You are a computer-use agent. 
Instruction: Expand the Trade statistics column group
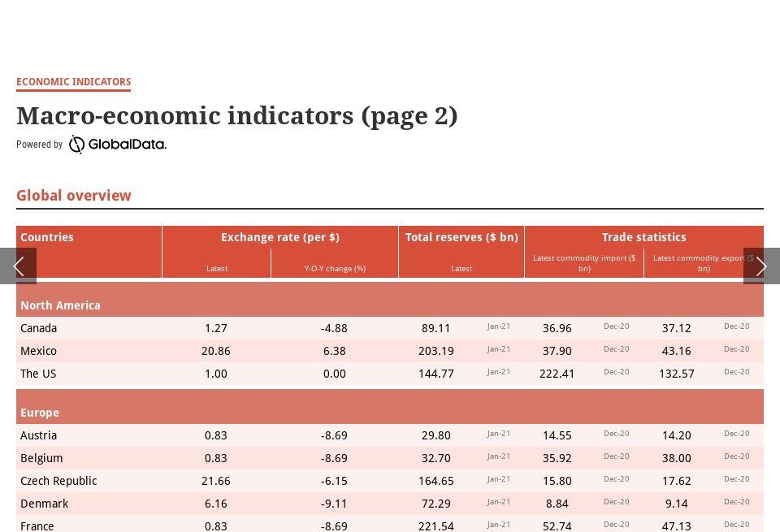coord(643,237)
